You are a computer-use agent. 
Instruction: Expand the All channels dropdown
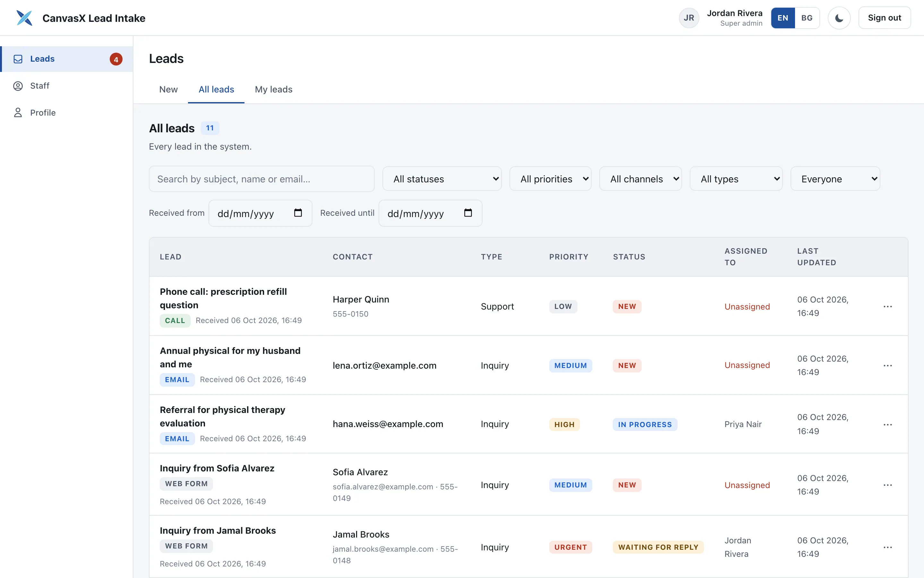click(x=640, y=179)
